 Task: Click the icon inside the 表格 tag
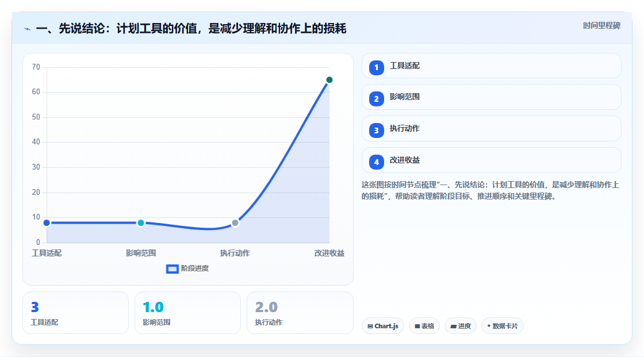417,326
